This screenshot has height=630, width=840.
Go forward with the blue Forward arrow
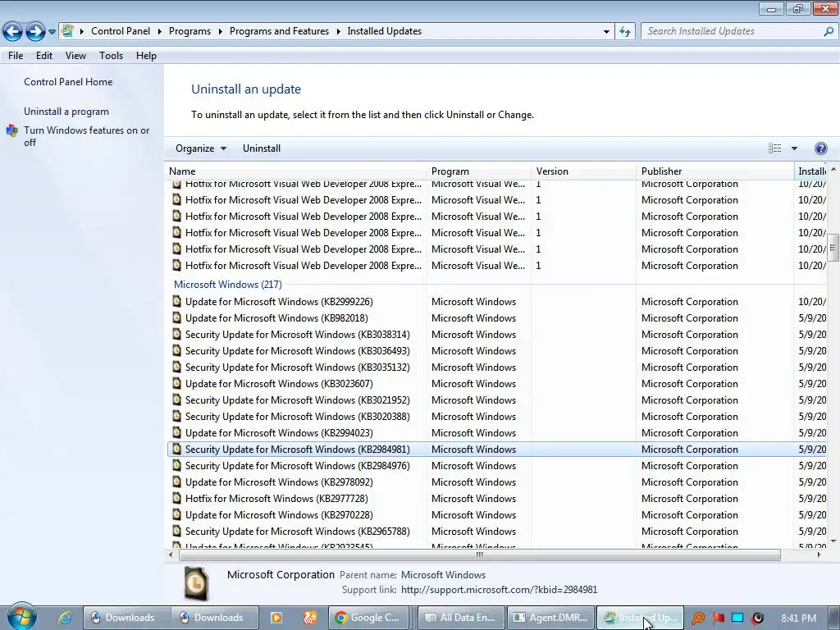[x=35, y=32]
